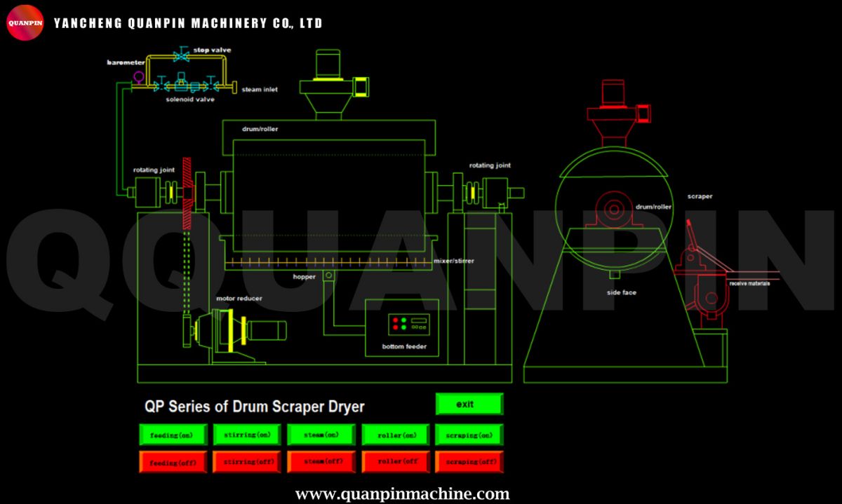Click the "receive materials" label
The width and height of the screenshot is (842, 504).
click(x=749, y=283)
